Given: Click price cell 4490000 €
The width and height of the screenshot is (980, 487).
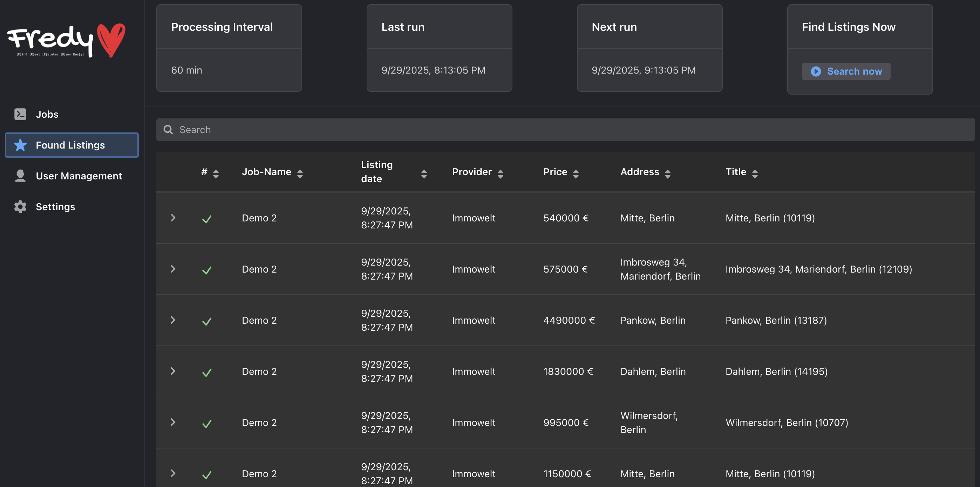Looking at the screenshot, I should tap(569, 320).
